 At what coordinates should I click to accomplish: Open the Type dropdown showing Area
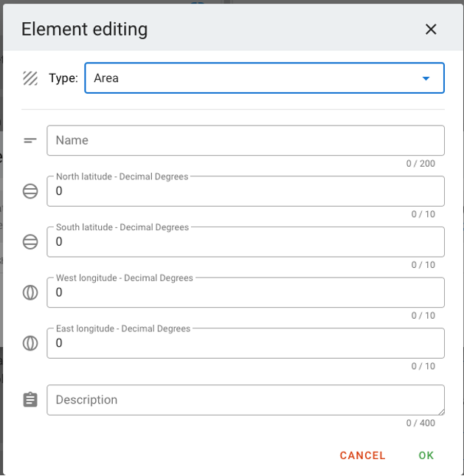pyautogui.click(x=264, y=78)
